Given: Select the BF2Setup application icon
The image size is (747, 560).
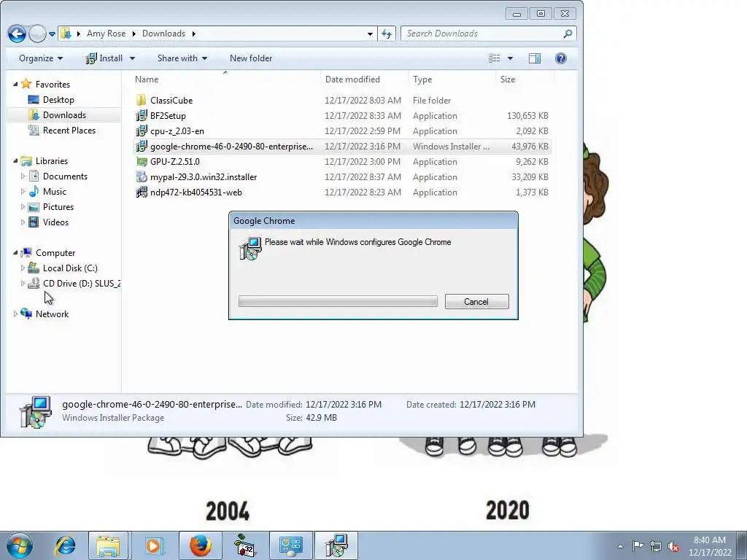Looking at the screenshot, I should tap(141, 115).
